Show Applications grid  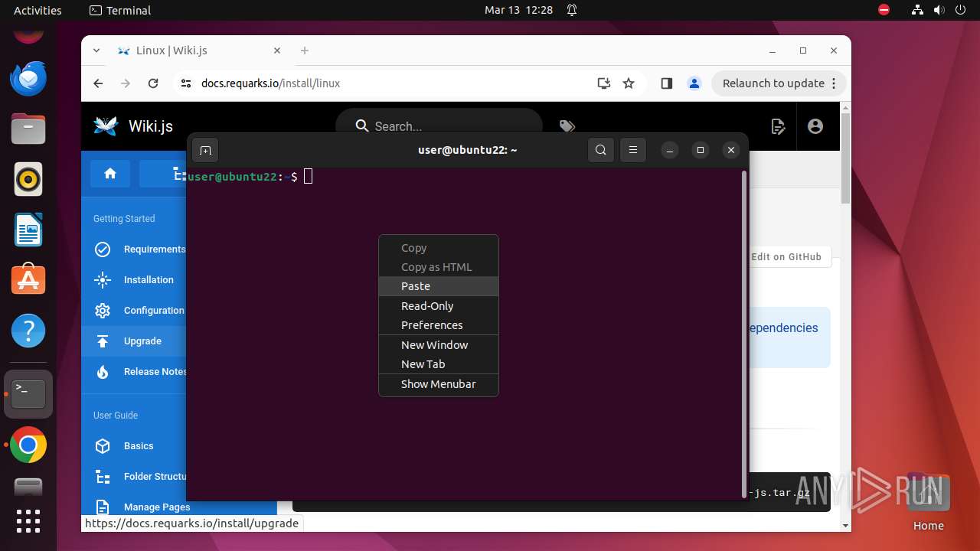click(28, 521)
